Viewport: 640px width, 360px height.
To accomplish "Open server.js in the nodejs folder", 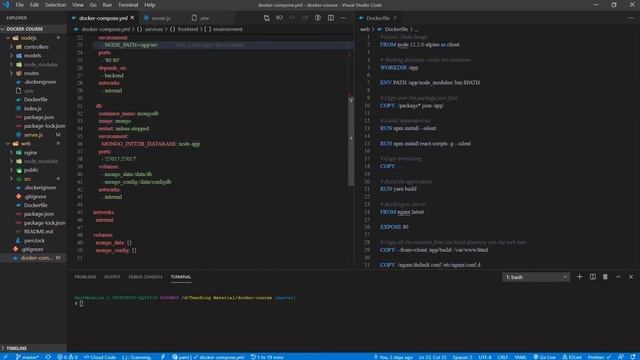I will 33,135.
